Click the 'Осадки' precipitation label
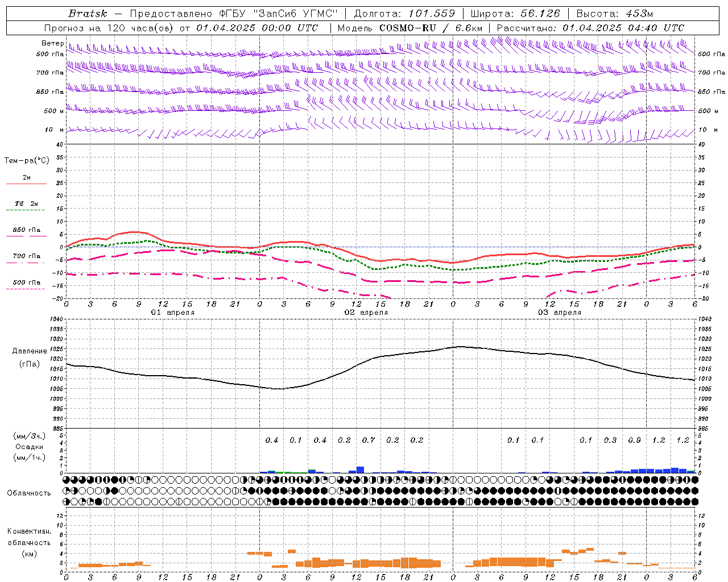Image resolution: width=728 pixels, height=582 pixels. click(30, 447)
